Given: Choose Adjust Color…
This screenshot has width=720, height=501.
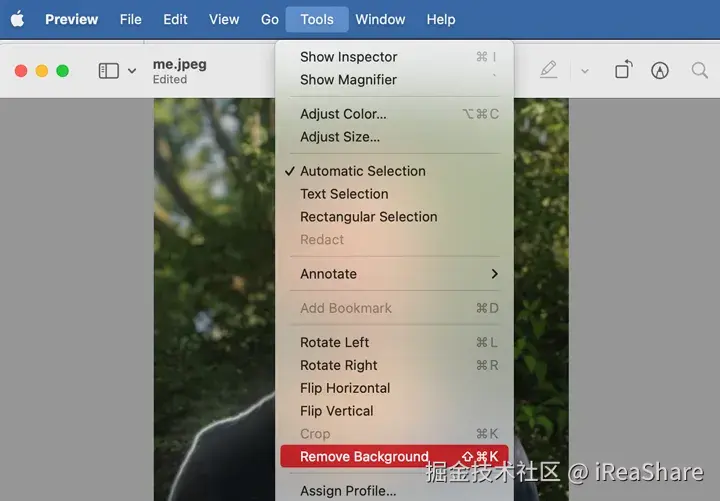Looking at the screenshot, I should pyautogui.click(x=395, y=114).
